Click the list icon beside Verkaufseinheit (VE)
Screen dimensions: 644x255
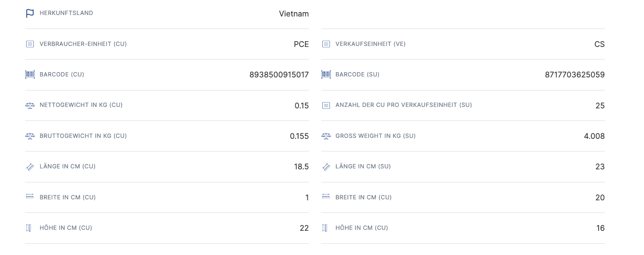[x=326, y=44]
